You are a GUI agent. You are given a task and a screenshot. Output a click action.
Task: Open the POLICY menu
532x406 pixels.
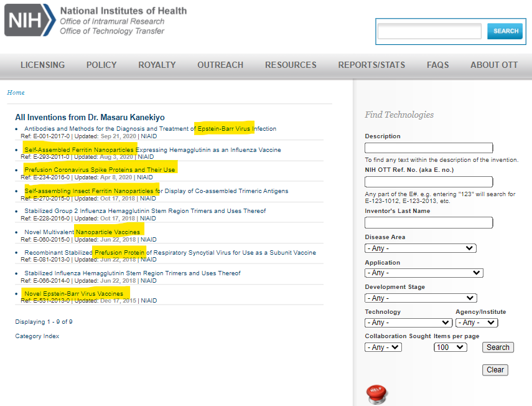point(101,65)
